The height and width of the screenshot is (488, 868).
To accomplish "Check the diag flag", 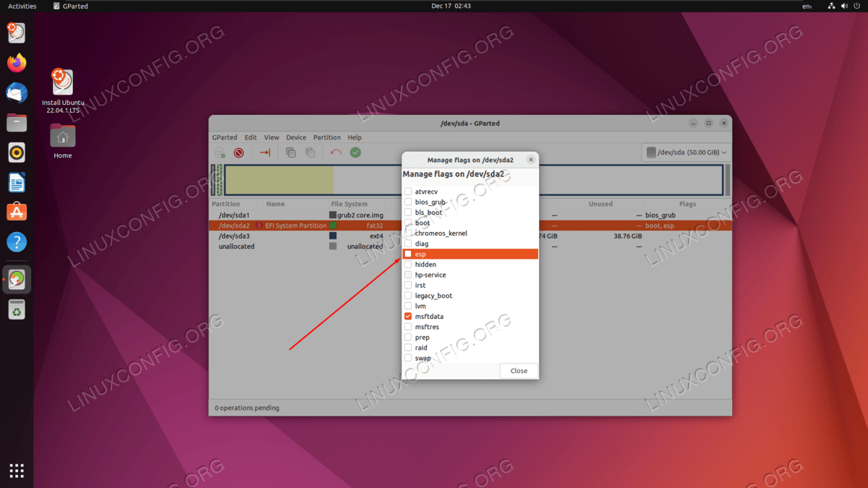I will coord(408,244).
